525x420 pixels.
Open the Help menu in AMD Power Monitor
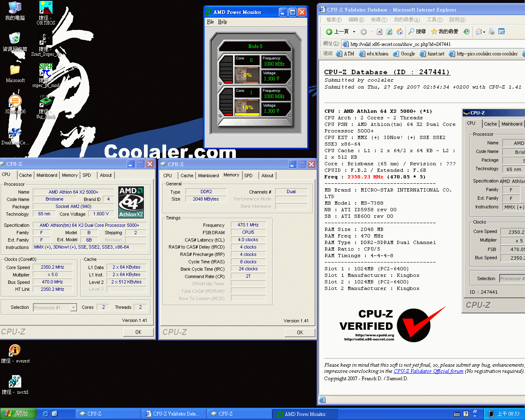point(222,22)
